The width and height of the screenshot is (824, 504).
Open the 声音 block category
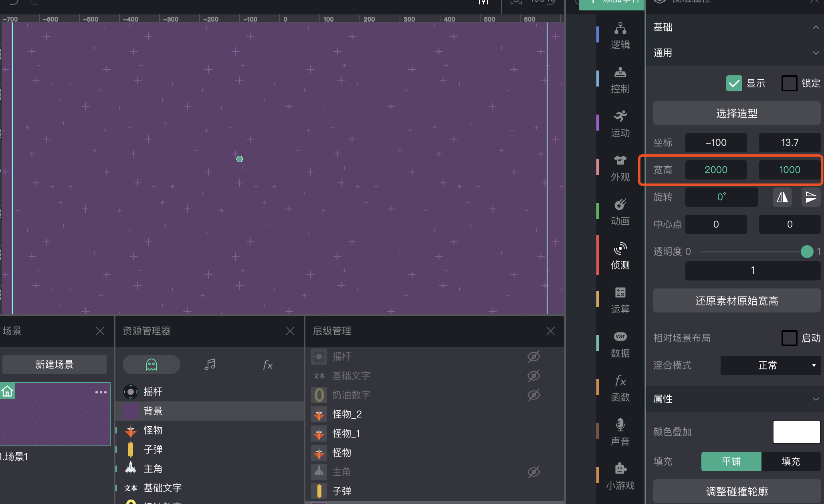(620, 433)
